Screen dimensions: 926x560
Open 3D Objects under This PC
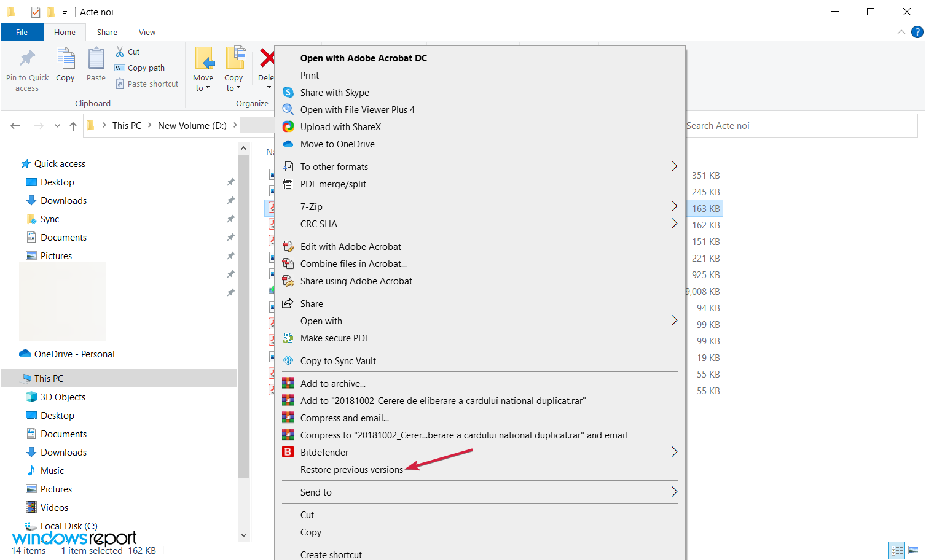pyautogui.click(x=63, y=397)
